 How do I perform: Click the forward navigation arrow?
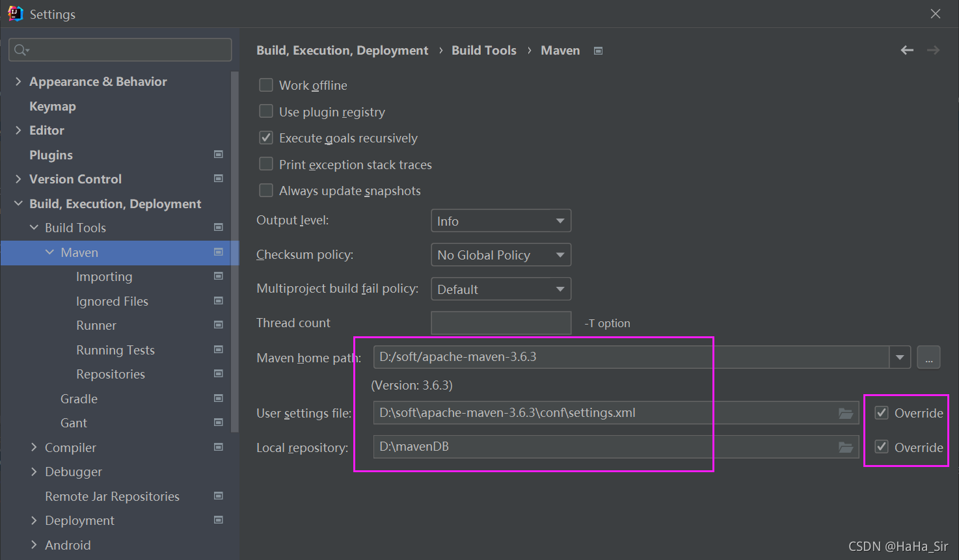[933, 50]
